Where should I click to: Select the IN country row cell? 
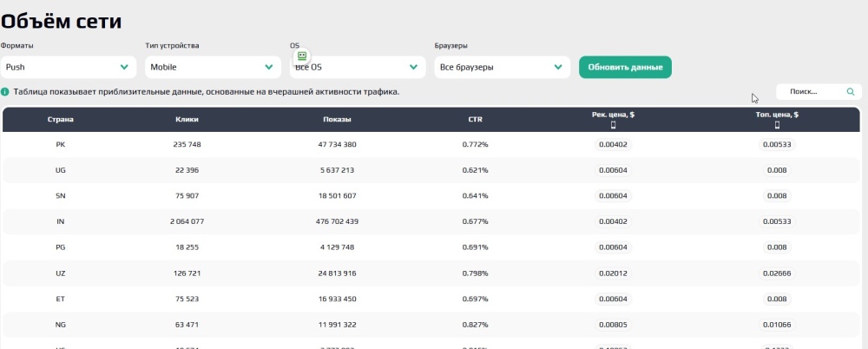[60, 222]
